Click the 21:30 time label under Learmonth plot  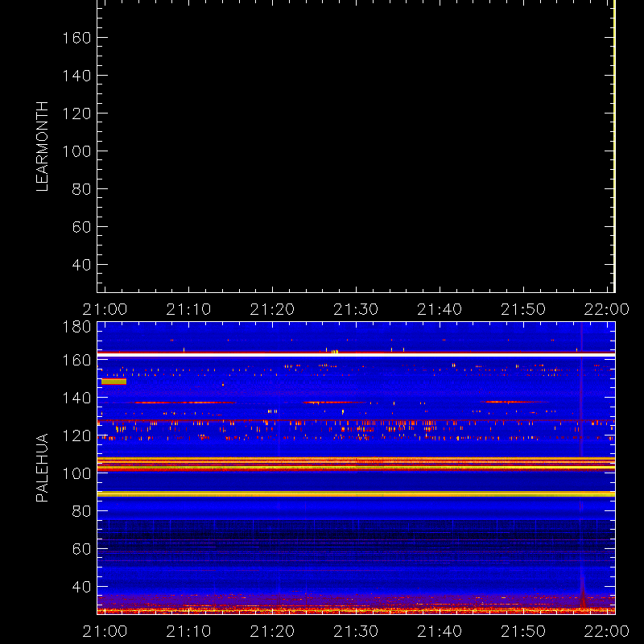356,309
